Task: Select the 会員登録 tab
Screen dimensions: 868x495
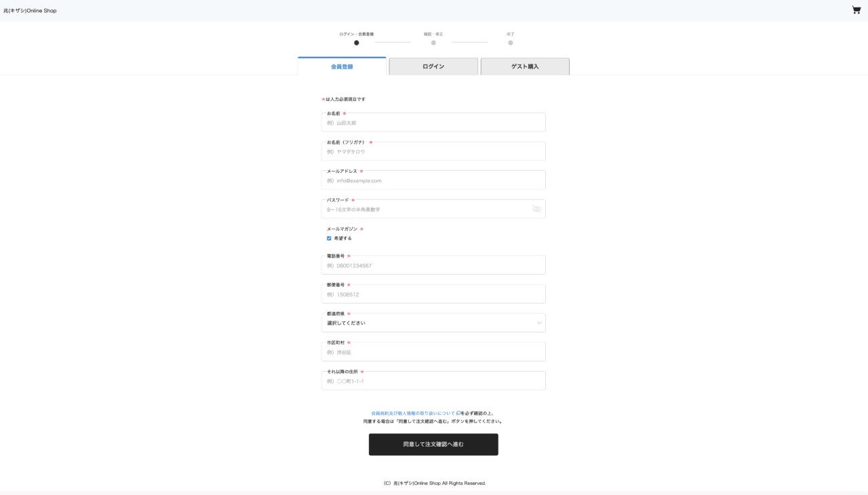Action: click(342, 66)
